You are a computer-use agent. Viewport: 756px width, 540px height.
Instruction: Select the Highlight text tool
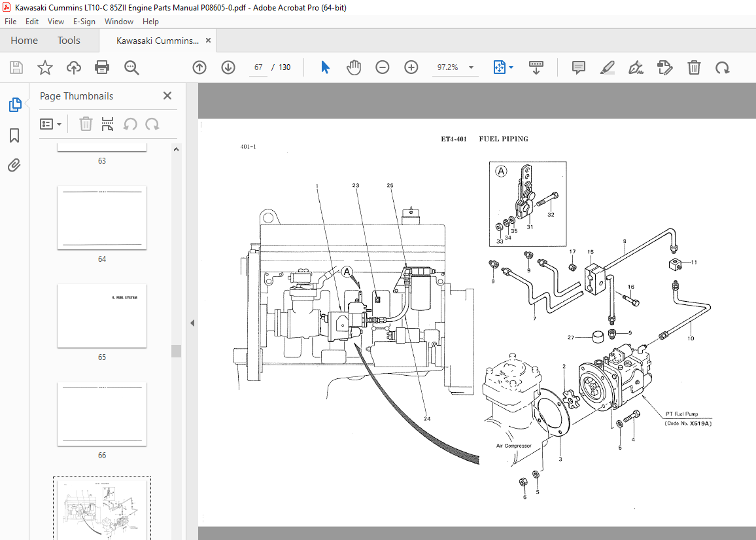point(608,67)
